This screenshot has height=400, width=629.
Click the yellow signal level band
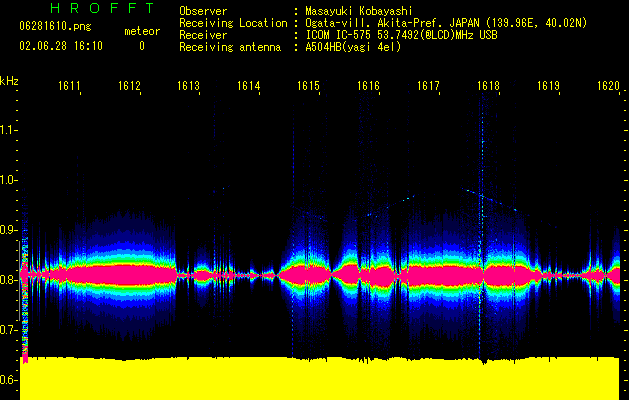(x=320, y=378)
